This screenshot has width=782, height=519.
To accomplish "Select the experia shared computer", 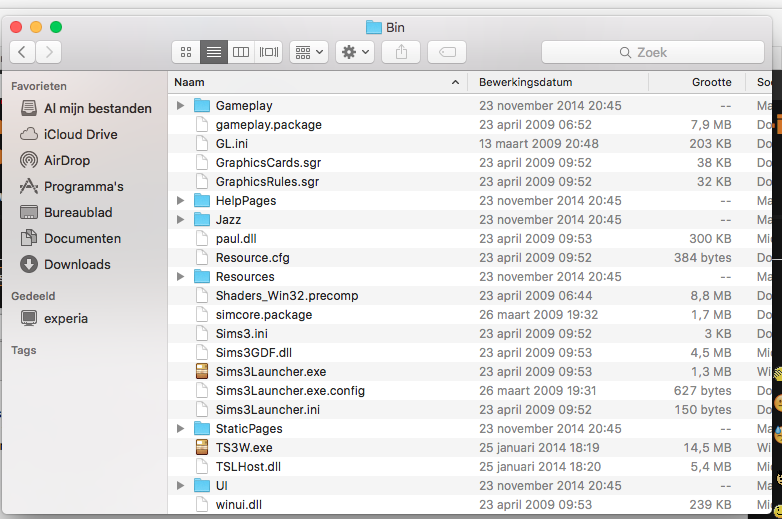I will pyautogui.click(x=54, y=318).
